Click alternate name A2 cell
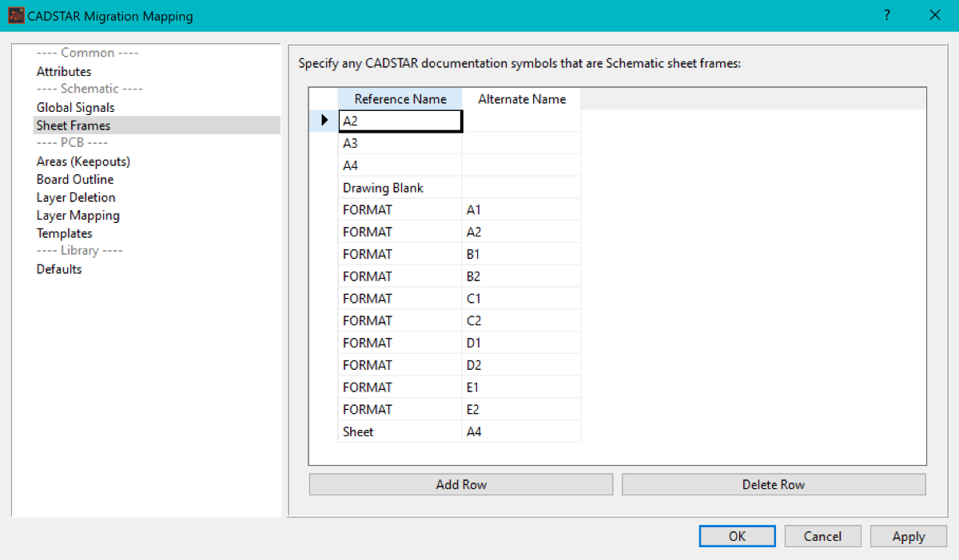The width and height of the screenshot is (959, 560). point(522,232)
